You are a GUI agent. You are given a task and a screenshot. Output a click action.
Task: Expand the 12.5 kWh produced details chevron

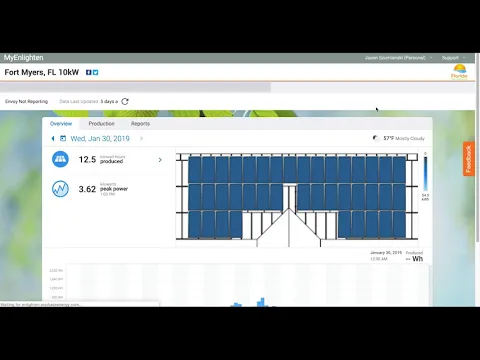click(160, 160)
